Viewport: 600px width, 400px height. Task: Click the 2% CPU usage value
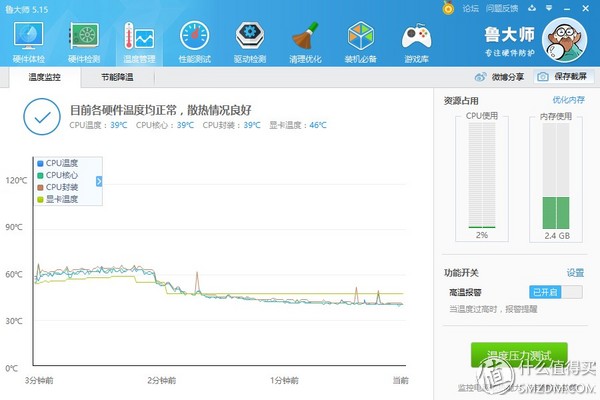pyautogui.click(x=482, y=235)
